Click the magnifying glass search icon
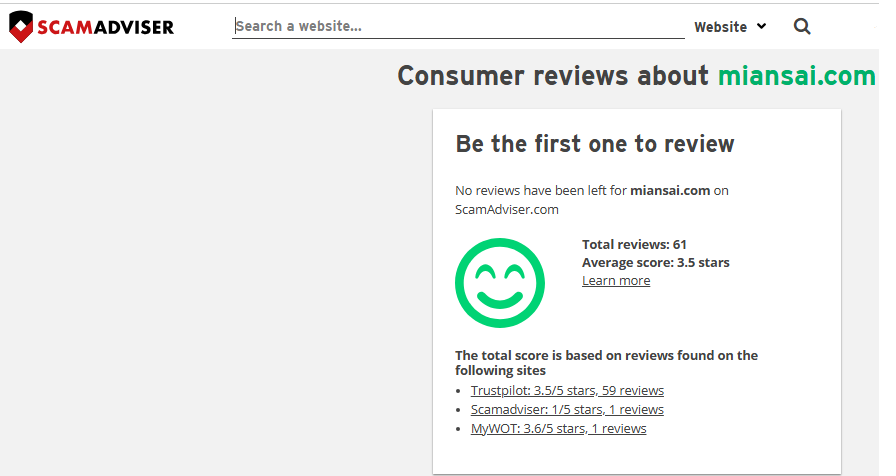The image size is (896, 476). (x=802, y=26)
